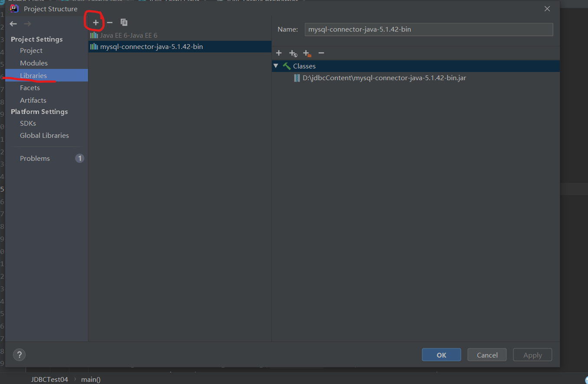Select the Classes row in roots tree

(416, 66)
